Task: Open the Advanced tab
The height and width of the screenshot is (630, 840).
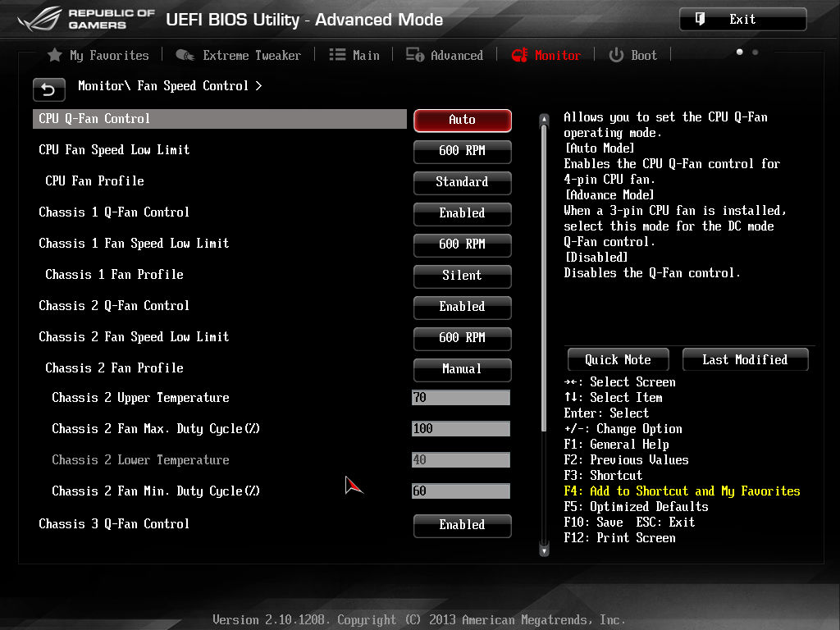Action: 445,55
